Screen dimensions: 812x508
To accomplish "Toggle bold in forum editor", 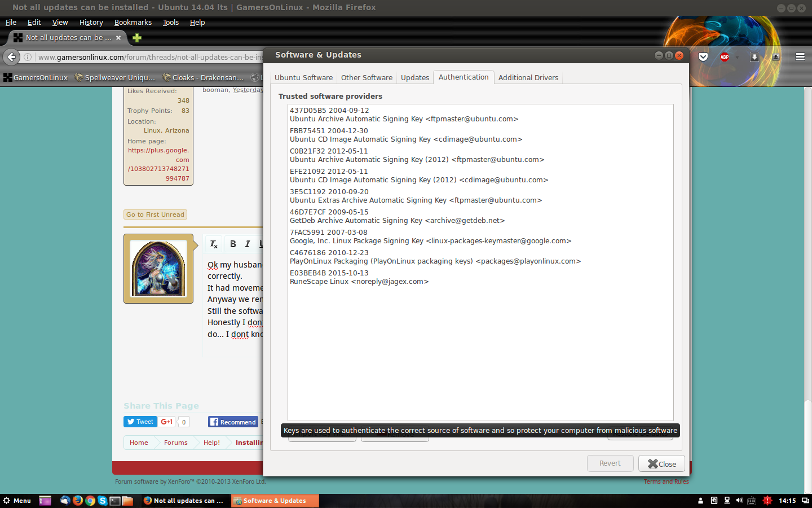I will [x=233, y=244].
